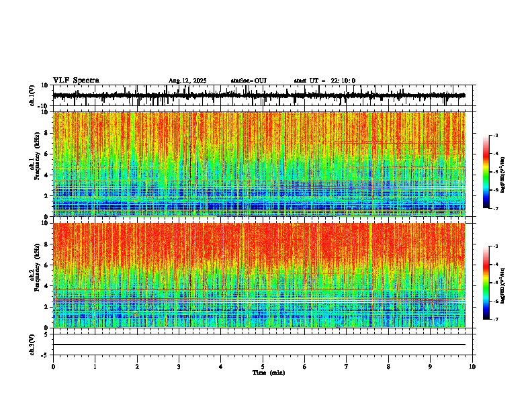This screenshot has width=532, height=411.
Task: Click the 'ch.3(V)' axis label
Action: (x=32, y=345)
